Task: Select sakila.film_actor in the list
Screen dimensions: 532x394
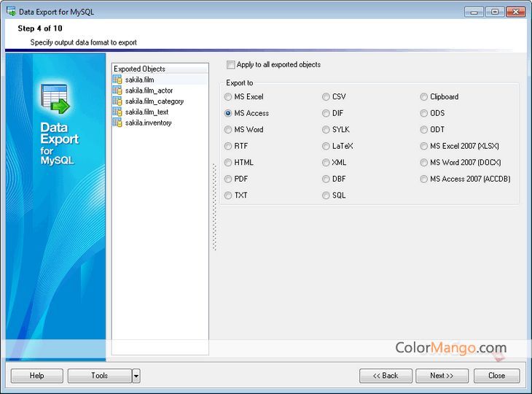Action: [160, 90]
